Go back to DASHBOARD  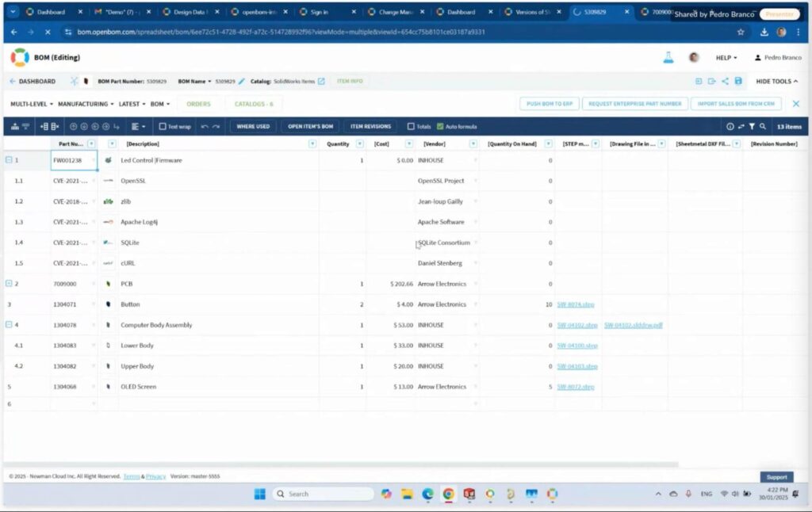pyautogui.click(x=33, y=82)
